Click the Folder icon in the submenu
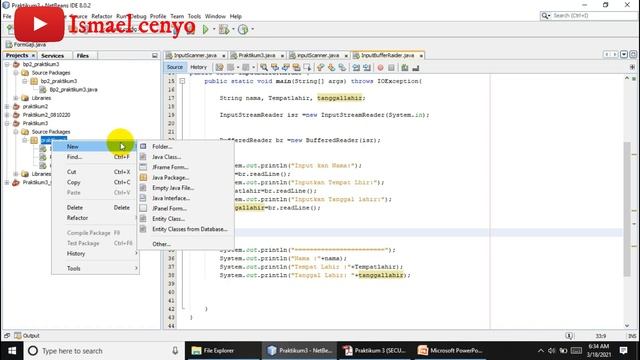The image size is (640, 360). pyautogui.click(x=143, y=146)
